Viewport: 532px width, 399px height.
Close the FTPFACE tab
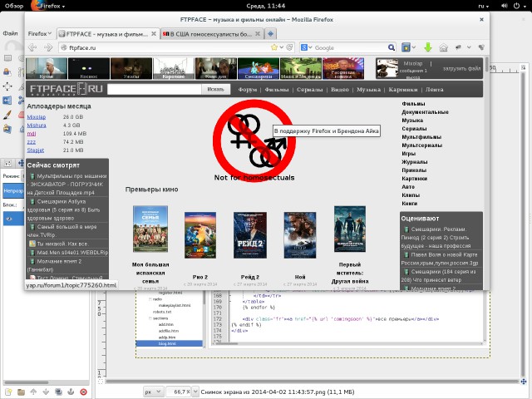pyautogui.click(x=154, y=33)
